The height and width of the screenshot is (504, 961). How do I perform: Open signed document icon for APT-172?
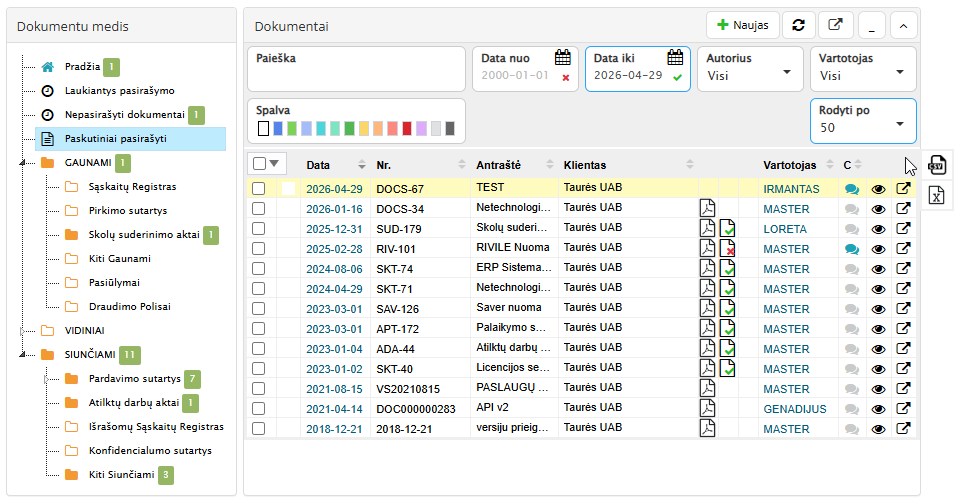point(727,328)
